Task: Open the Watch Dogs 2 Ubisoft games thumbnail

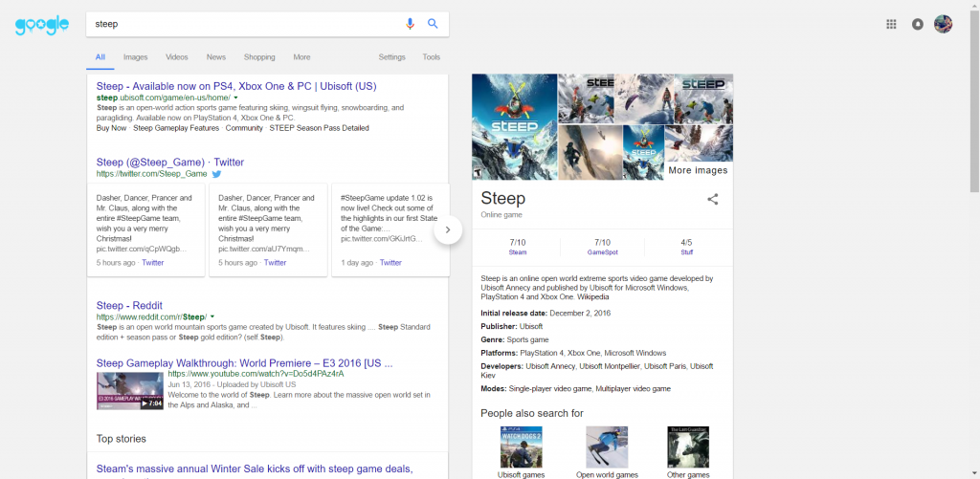Action: [522, 447]
